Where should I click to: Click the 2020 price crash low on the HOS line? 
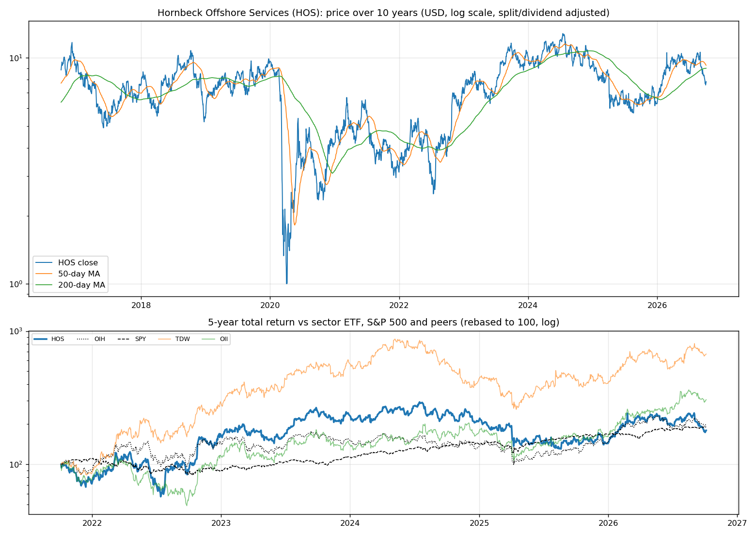286,283
